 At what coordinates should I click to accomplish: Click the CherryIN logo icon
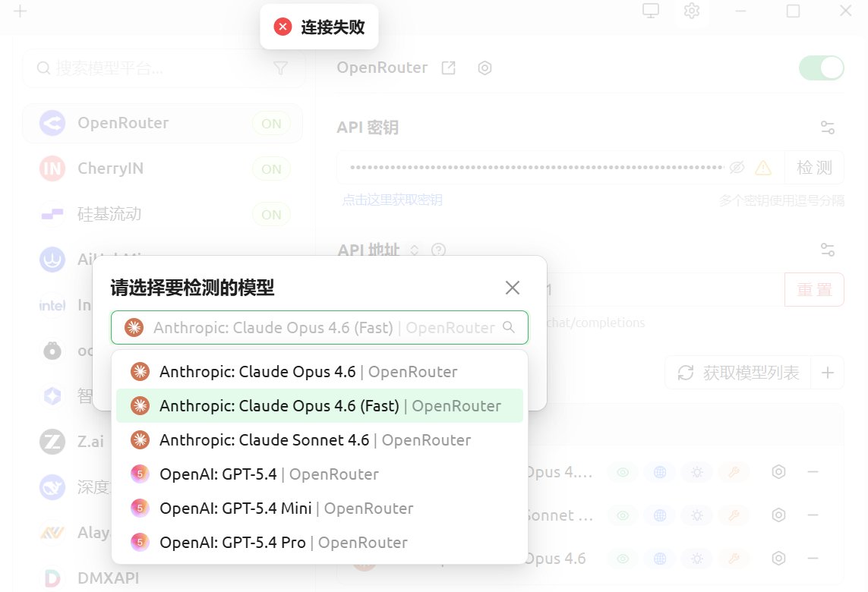tap(52, 168)
